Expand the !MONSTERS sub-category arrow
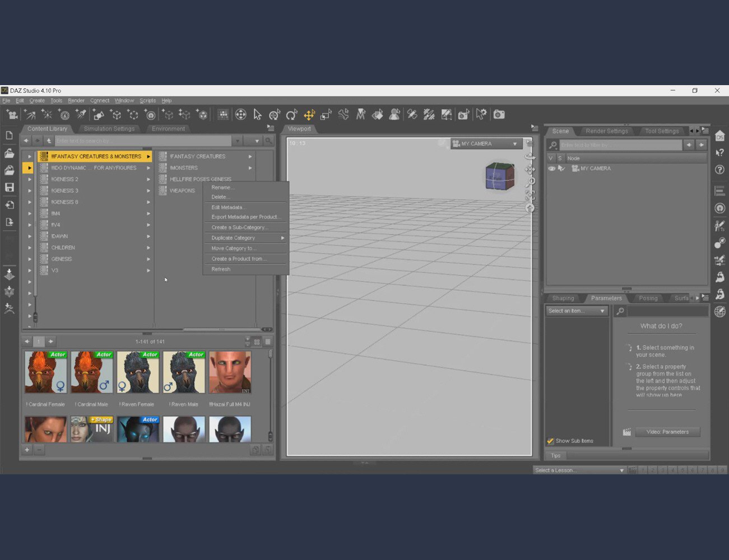The image size is (729, 560). [x=250, y=168]
